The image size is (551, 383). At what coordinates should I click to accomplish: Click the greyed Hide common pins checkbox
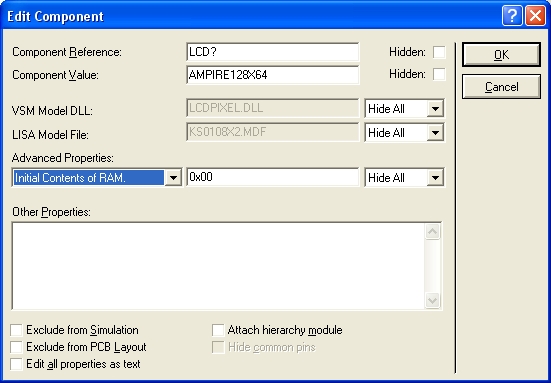218,347
